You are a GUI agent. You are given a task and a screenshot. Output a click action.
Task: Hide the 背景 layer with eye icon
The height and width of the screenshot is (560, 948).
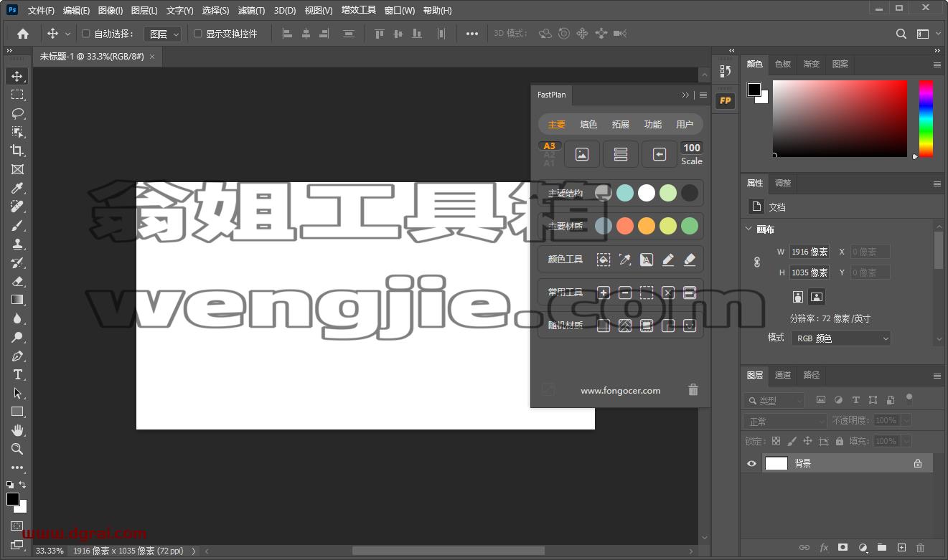[x=751, y=464]
